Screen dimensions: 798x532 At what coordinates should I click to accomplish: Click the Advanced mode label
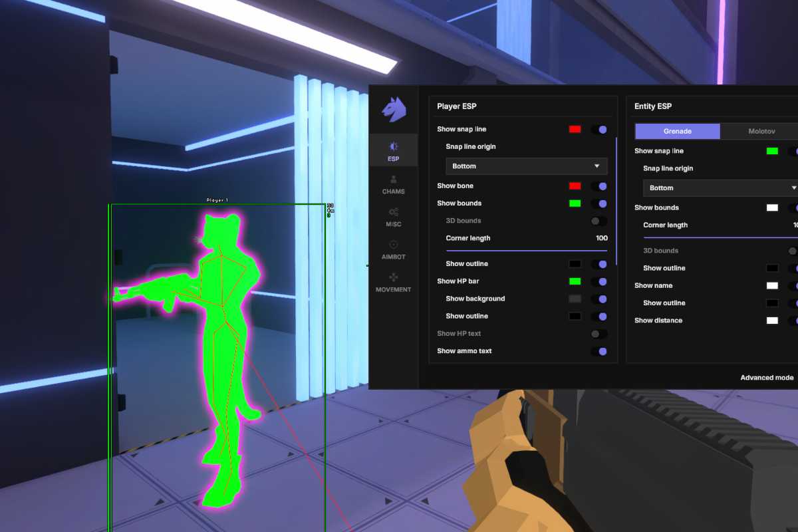coord(766,378)
